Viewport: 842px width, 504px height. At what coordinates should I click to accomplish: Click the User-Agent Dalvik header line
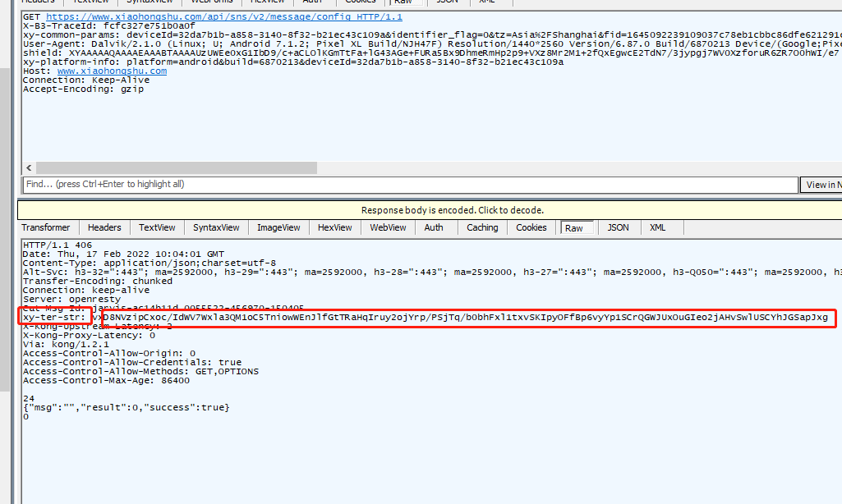(x=432, y=44)
